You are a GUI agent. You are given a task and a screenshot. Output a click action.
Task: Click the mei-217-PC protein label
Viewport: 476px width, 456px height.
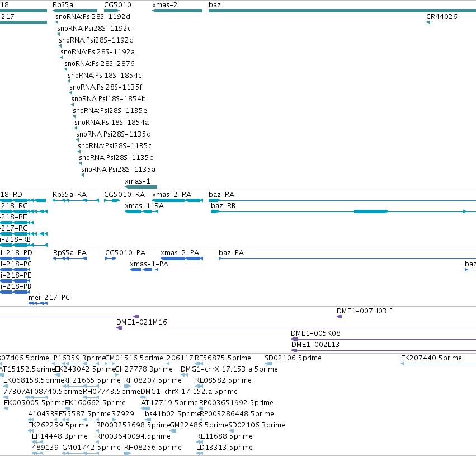click(x=49, y=298)
